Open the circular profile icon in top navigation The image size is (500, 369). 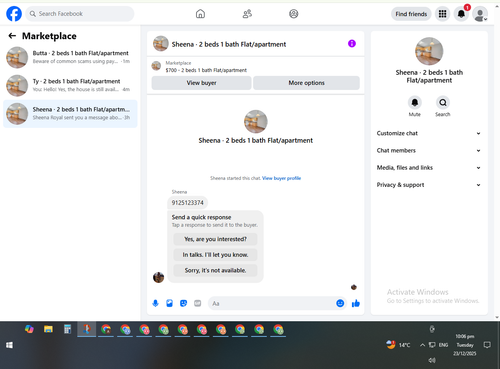[x=294, y=14]
